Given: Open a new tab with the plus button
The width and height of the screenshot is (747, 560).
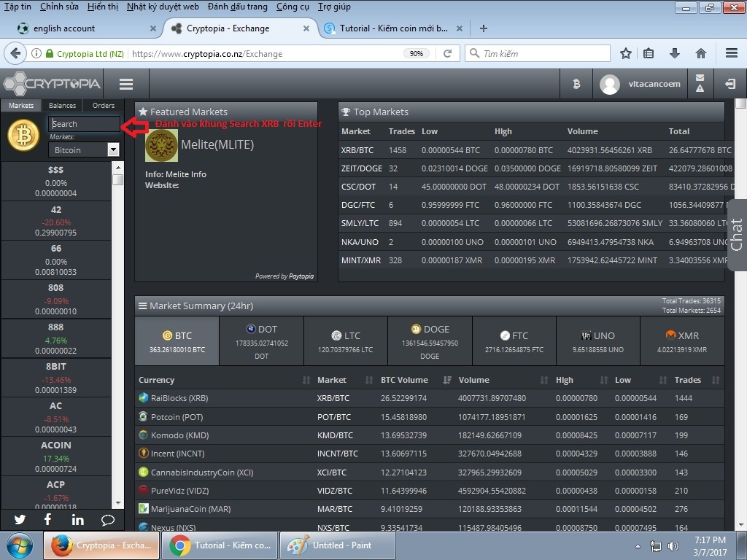Looking at the screenshot, I should point(483,28).
